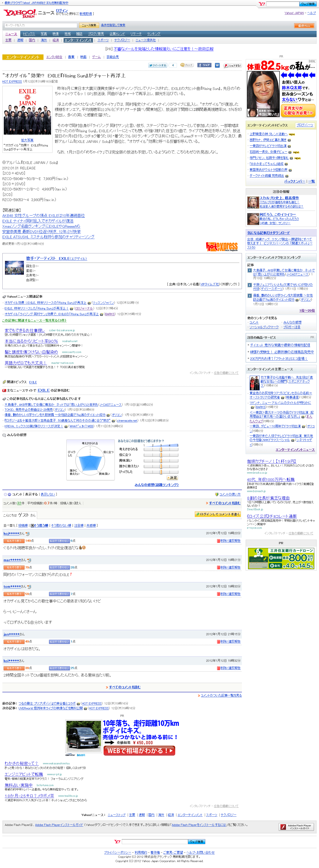Open the 写真 nav tab
Screen dimensions: 319x868
44,34
